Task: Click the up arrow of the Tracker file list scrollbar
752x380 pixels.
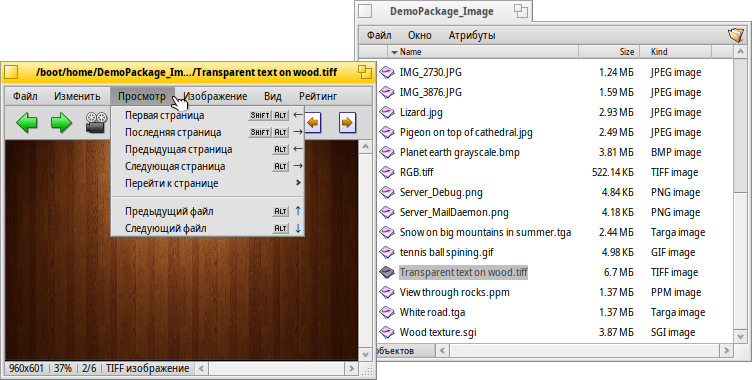Action: (x=740, y=51)
